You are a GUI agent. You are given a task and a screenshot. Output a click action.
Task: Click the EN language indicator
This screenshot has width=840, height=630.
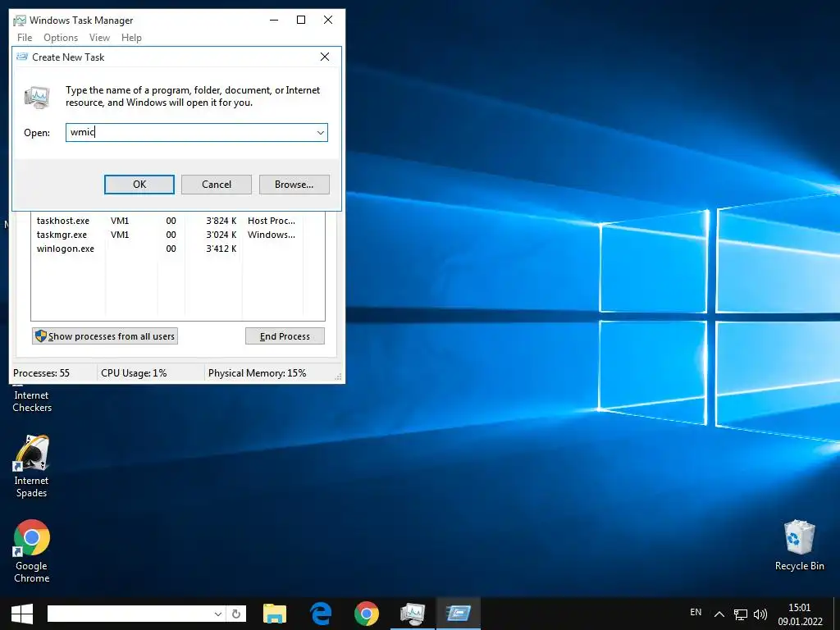coord(696,612)
